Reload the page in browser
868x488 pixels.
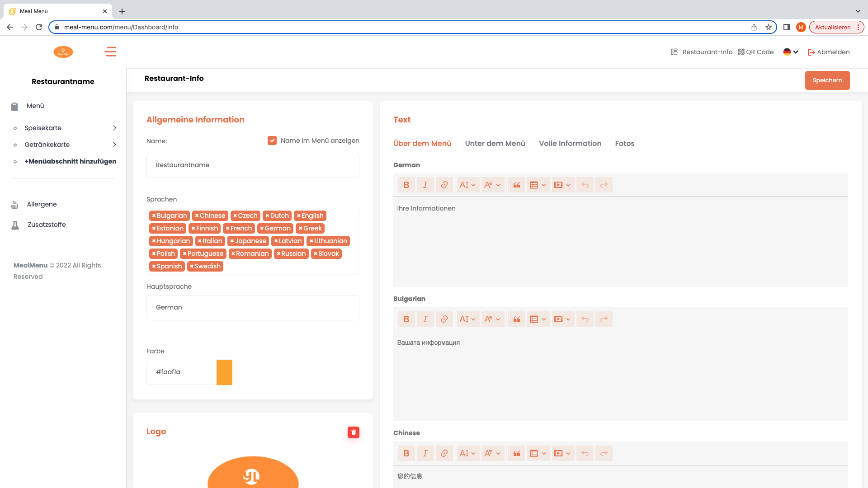coord(39,27)
